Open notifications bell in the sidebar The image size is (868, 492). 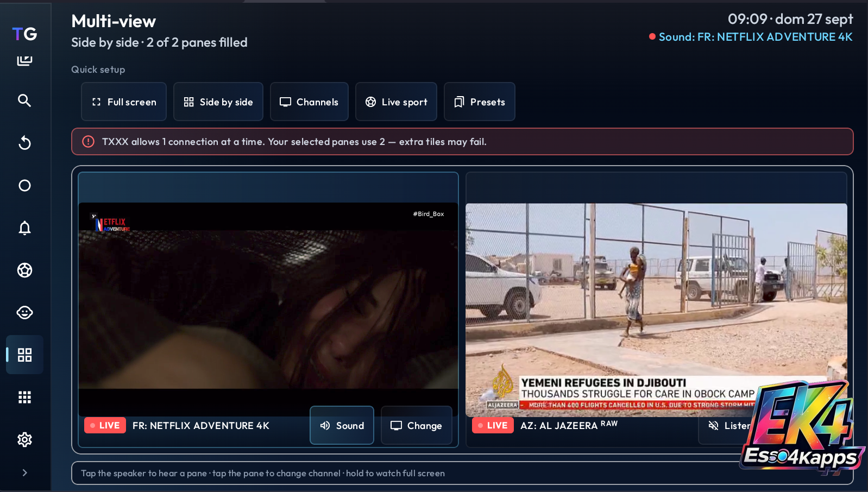click(x=24, y=228)
